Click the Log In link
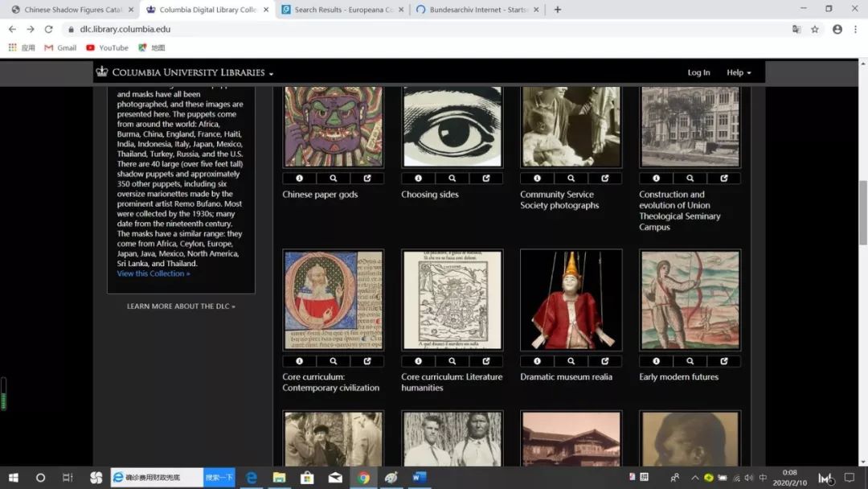 [698, 72]
